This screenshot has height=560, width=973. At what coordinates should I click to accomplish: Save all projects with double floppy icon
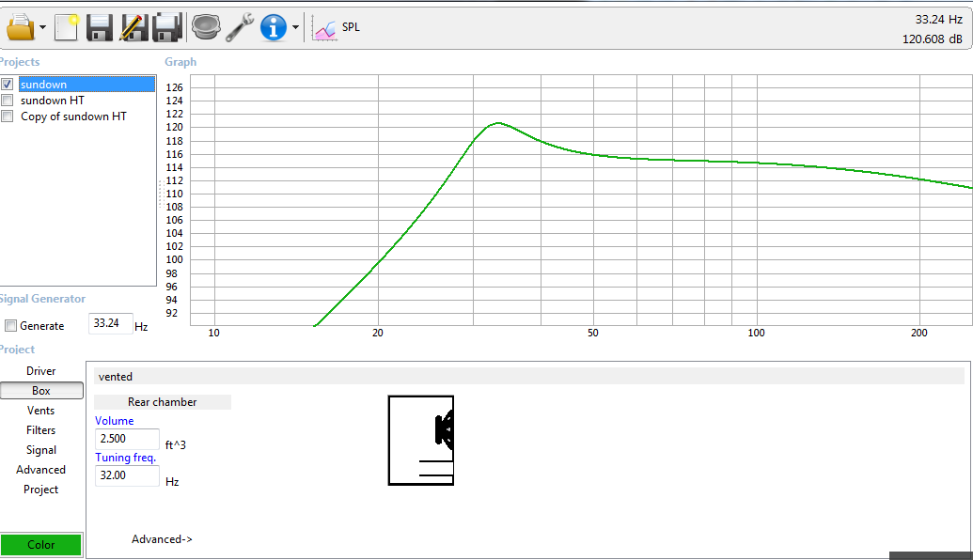coord(167,27)
